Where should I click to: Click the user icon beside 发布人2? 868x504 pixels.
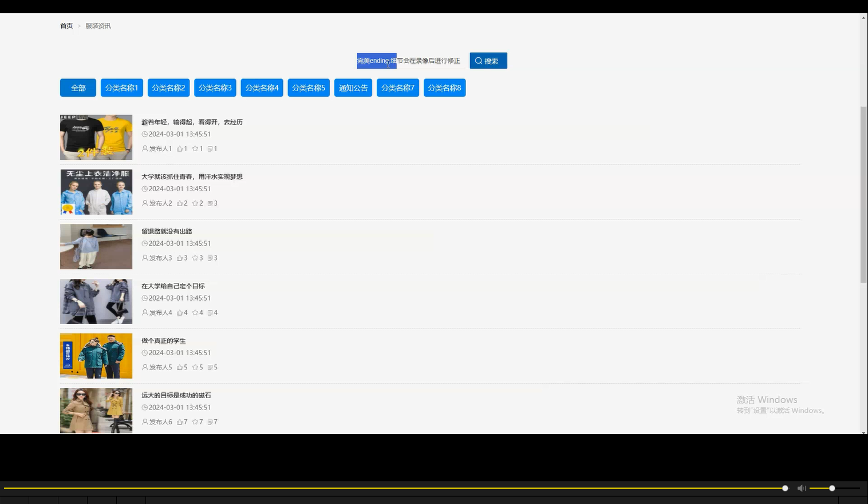pyautogui.click(x=145, y=203)
